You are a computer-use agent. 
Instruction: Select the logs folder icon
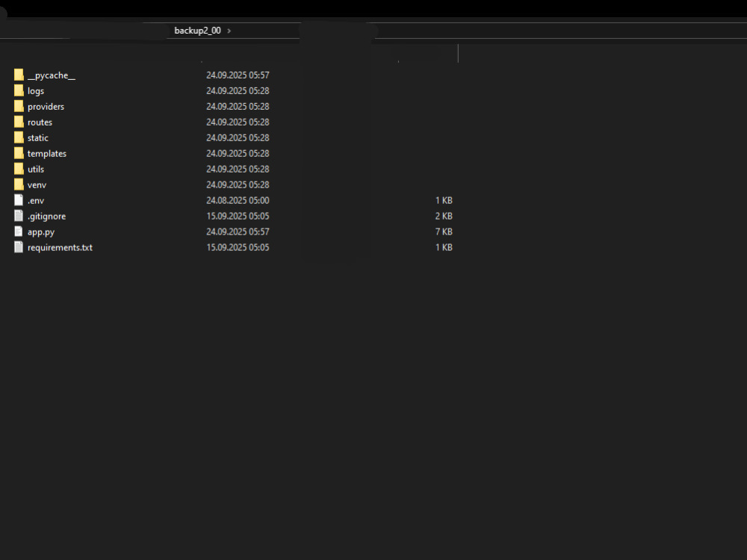(19, 90)
